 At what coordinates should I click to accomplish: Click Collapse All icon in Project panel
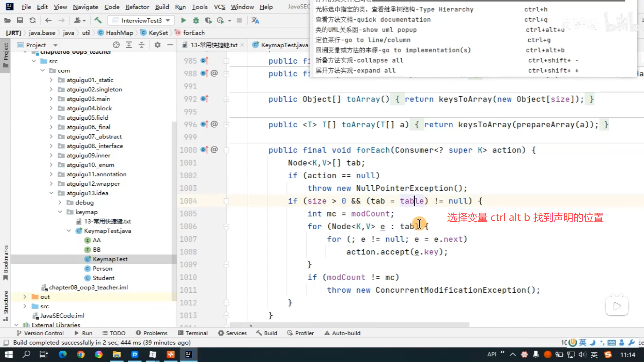click(x=142, y=45)
